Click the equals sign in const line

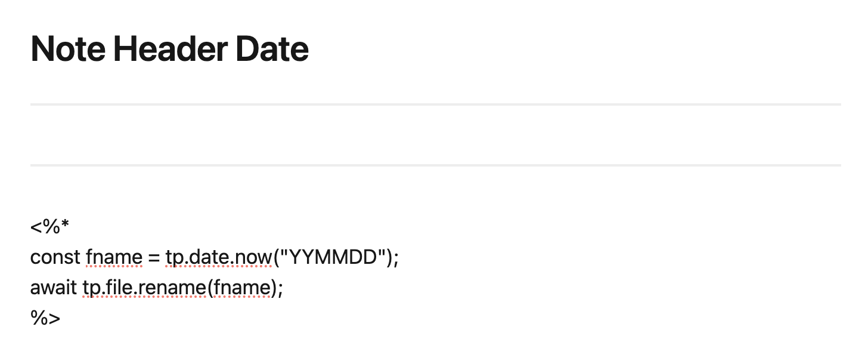[x=154, y=258]
